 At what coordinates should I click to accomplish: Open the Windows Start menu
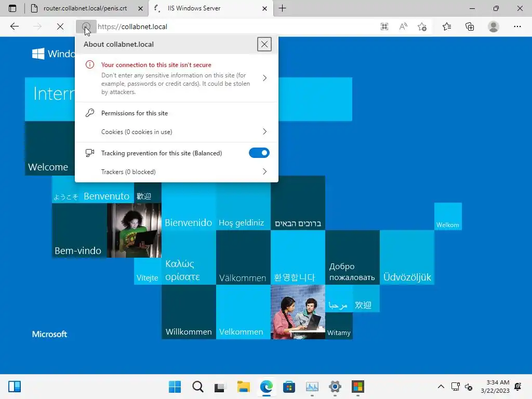(175, 387)
